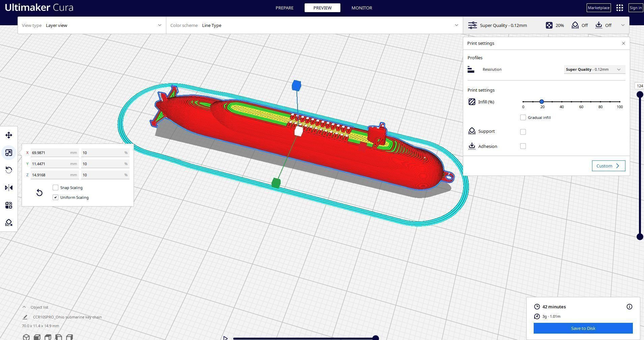Switch to top view cube icon

(48, 337)
